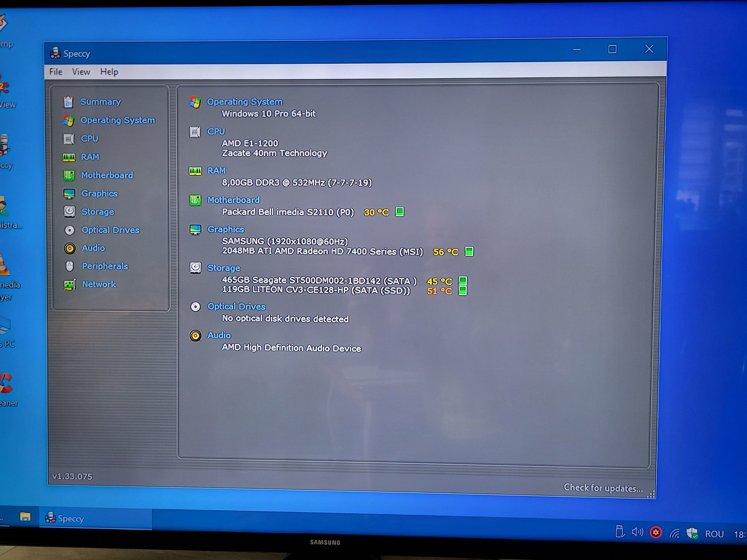This screenshot has height=560, width=747.
Task: Open the View menu
Action: (81, 72)
